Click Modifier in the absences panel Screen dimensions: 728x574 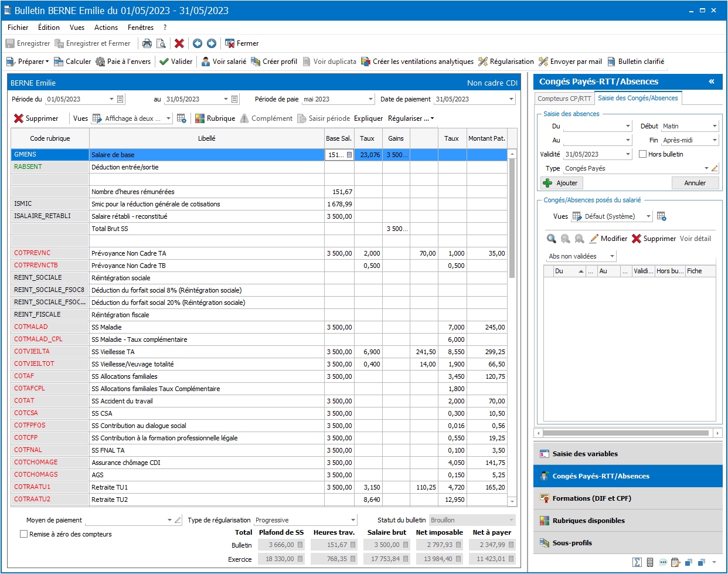tap(608, 239)
